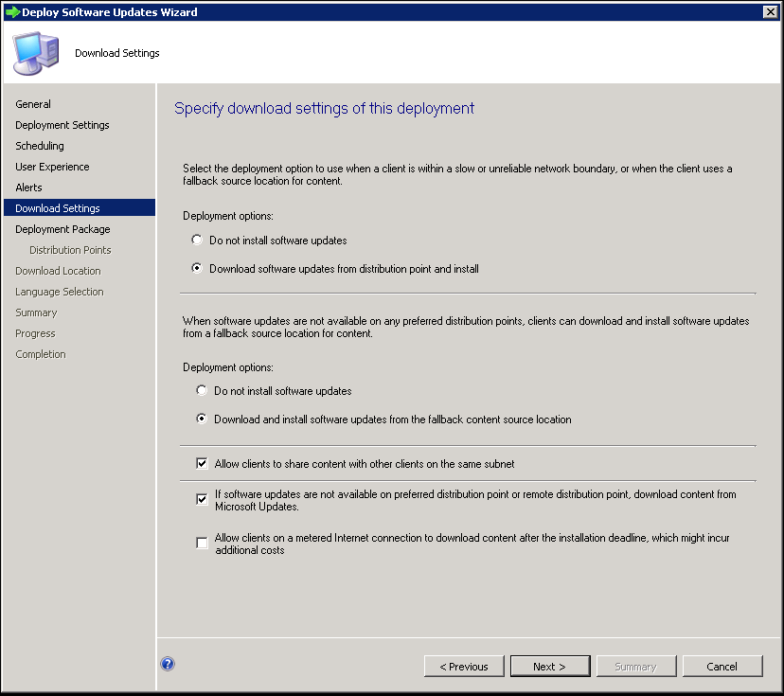Go to Deployment Settings step
Viewport: 784px width, 696px height.
pyautogui.click(x=62, y=125)
